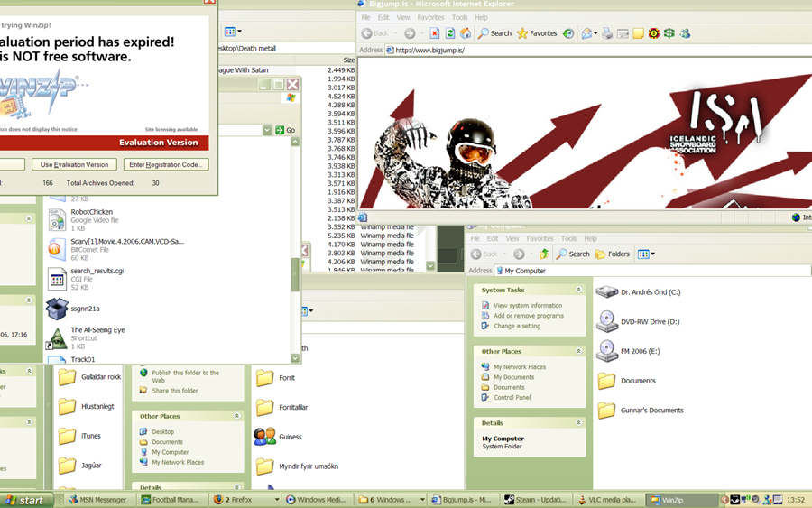812x508 pixels.
Task: Collapse Details panel in My Computer
Action: coord(578,422)
